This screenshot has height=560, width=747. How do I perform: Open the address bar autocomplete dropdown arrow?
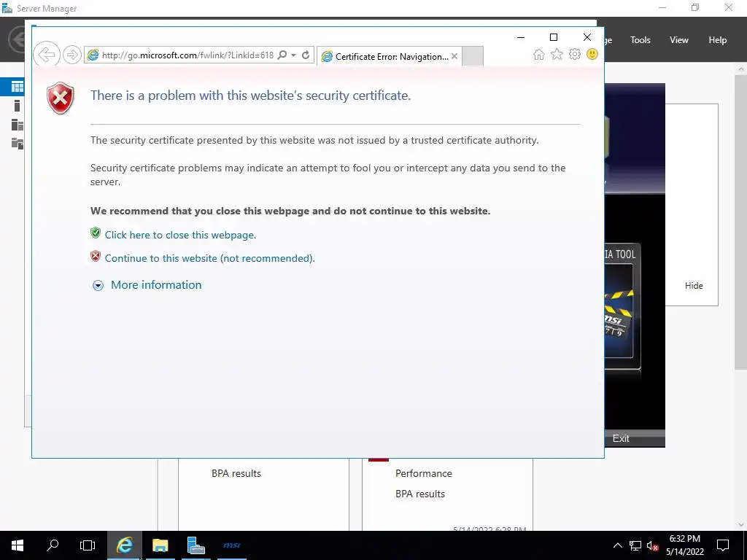pyautogui.click(x=293, y=55)
